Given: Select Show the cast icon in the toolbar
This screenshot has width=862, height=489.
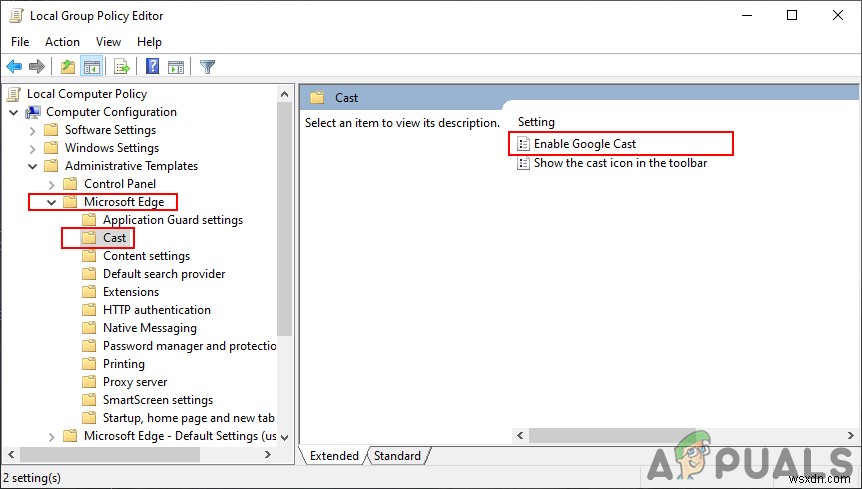Looking at the screenshot, I should click(x=620, y=163).
